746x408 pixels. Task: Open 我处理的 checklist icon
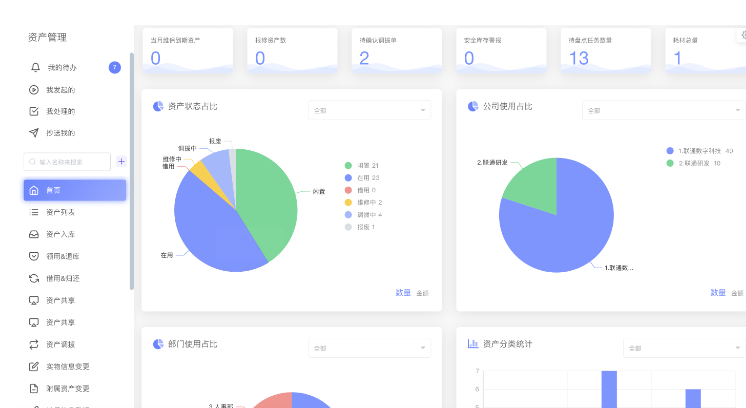[36, 111]
